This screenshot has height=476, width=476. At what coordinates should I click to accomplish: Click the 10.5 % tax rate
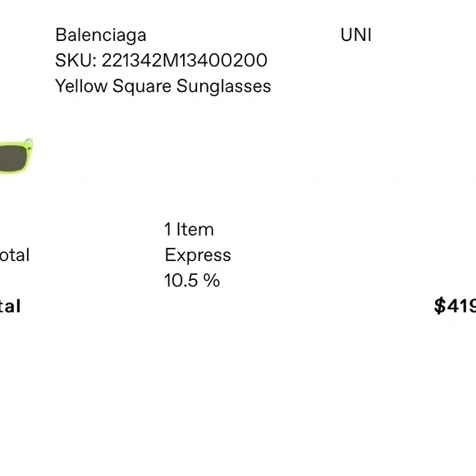(192, 280)
